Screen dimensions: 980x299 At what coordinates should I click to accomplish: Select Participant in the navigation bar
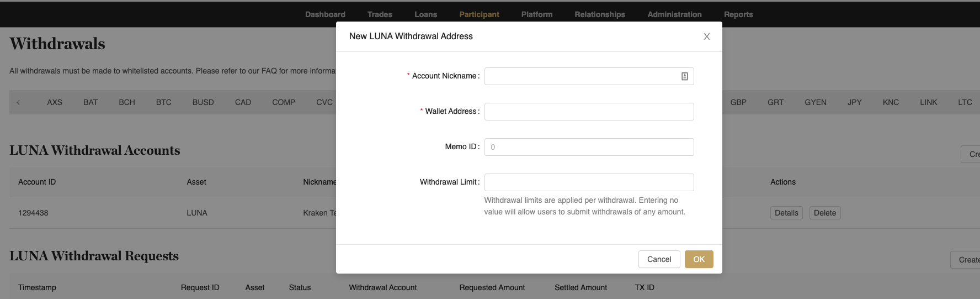pyautogui.click(x=479, y=14)
